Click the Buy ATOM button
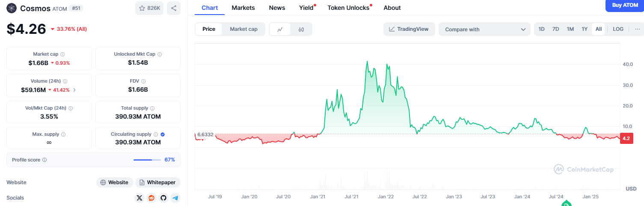Viewport: 644px width, 206px height. tap(625, 5)
